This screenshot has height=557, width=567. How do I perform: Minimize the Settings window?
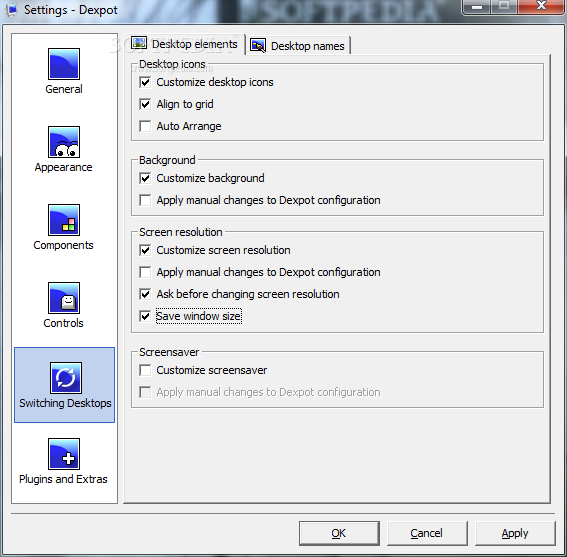[x=477, y=7]
